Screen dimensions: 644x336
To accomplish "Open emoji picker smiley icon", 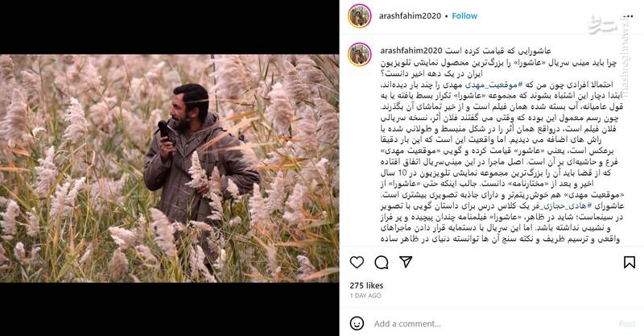I will (357, 323).
